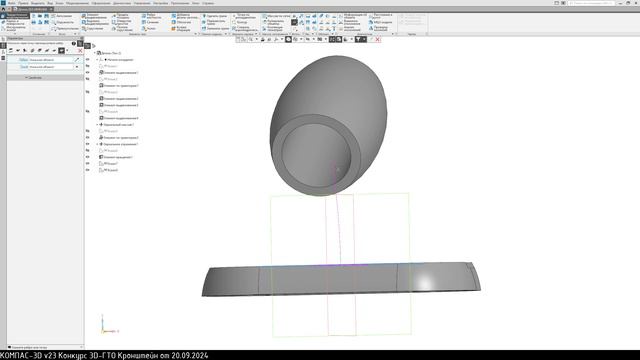Image resolution: width=640 pixels, height=360 pixels.
Task: Click the Автолиния sketch tool
Action: click(62, 16)
